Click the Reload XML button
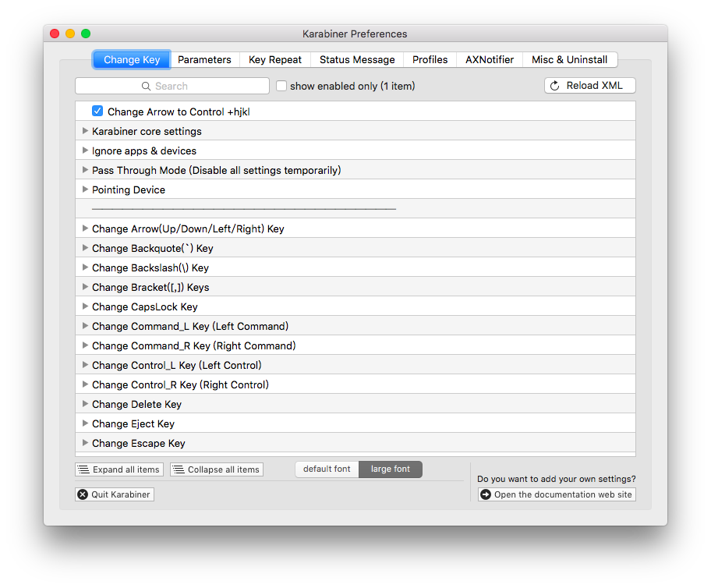711x588 pixels. (x=590, y=86)
